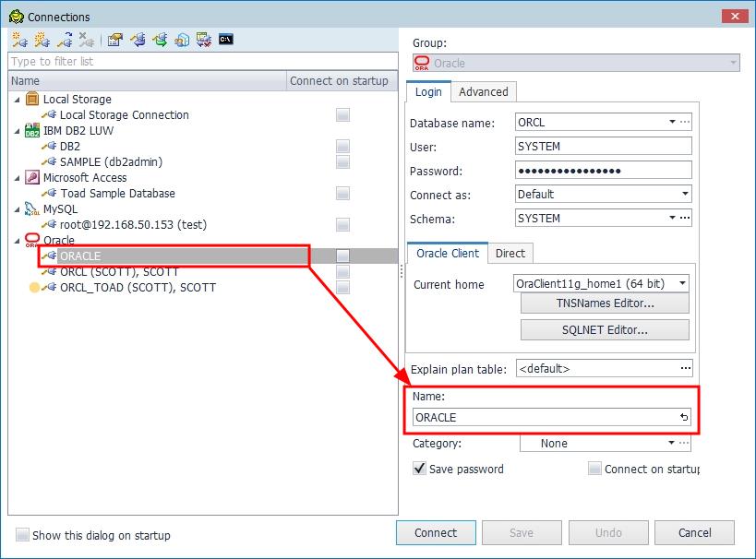Image resolution: width=756 pixels, height=559 pixels.
Task: Click the connection properties toolbar icon
Action: 114,40
